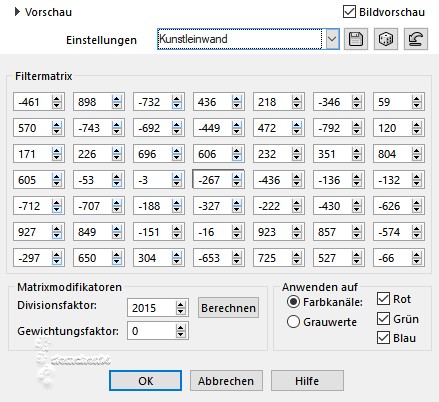
Task: Uncheck the Rot color channel
Action: 383,299
